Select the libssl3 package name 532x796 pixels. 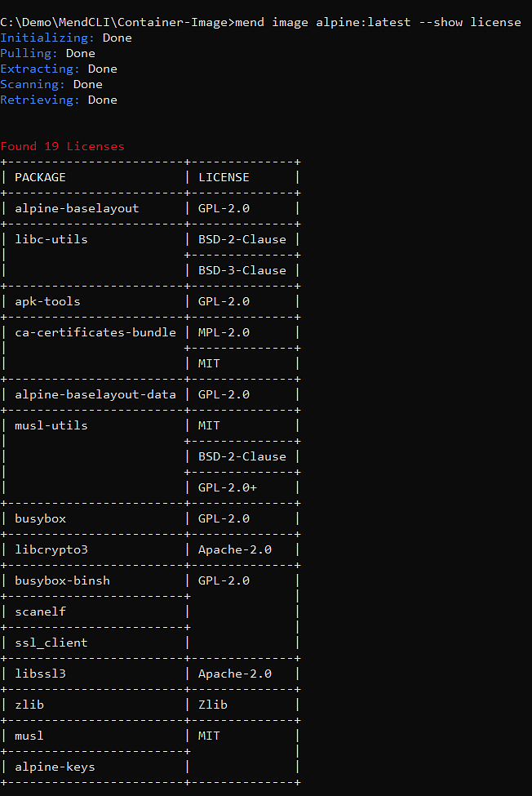(40, 674)
